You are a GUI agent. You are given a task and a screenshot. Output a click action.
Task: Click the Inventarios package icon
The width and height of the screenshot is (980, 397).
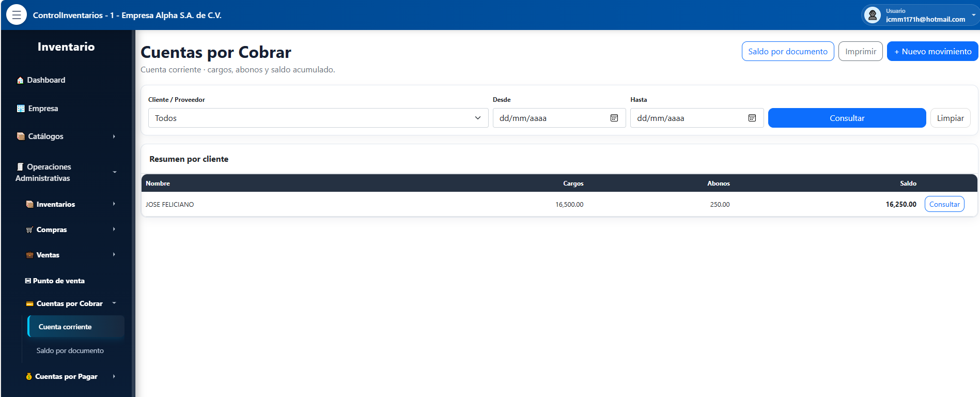(x=29, y=204)
